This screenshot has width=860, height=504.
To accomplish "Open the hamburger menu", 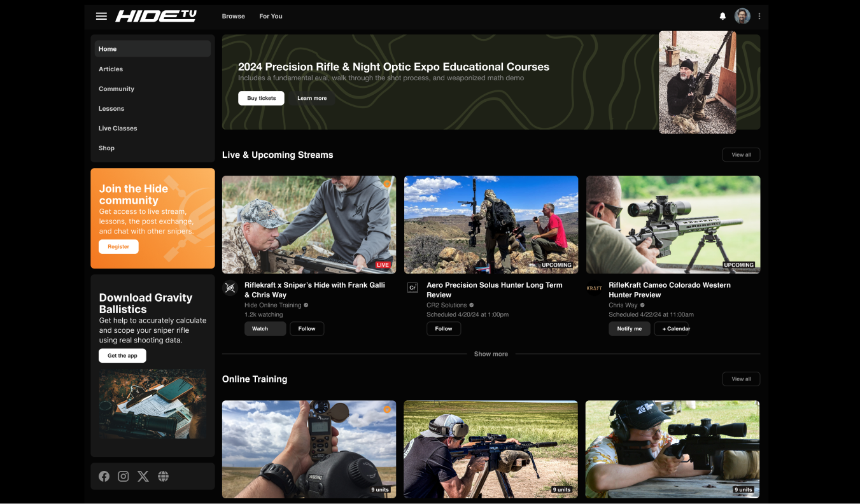I will 101,16.
